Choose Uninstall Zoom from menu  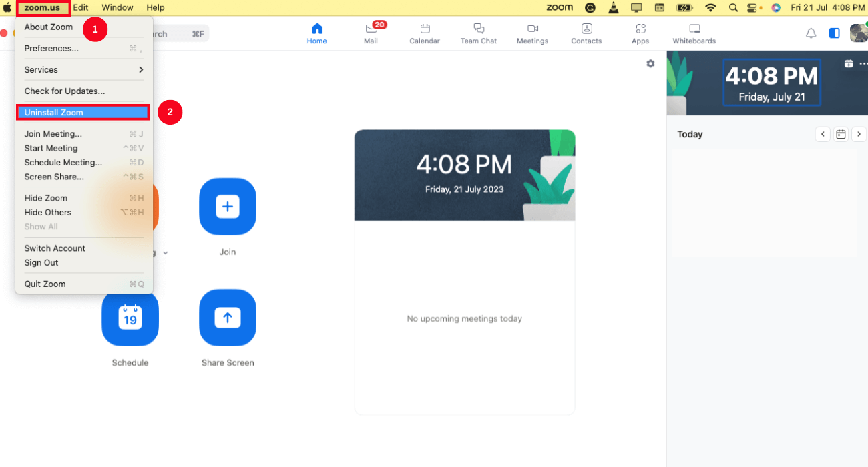[x=83, y=113]
